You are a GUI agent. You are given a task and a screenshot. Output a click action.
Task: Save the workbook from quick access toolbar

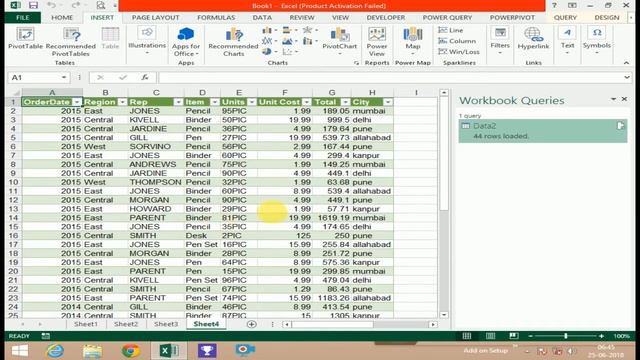click(x=33, y=5)
